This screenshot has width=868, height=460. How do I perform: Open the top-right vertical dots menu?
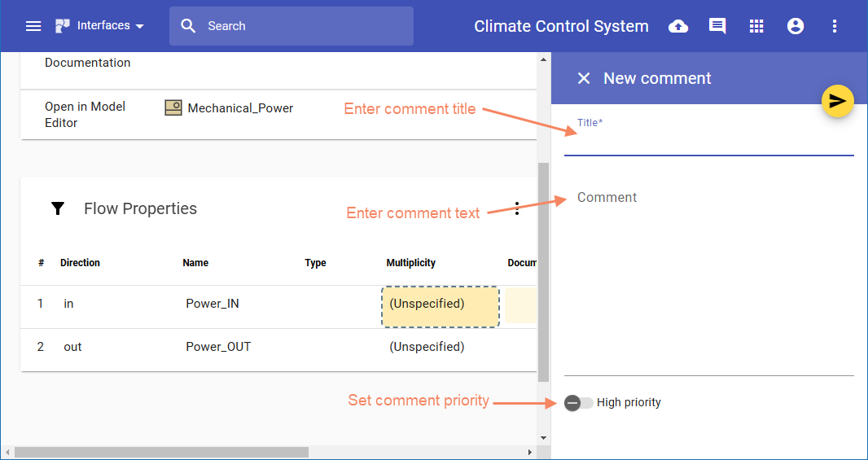click(835, 26)
